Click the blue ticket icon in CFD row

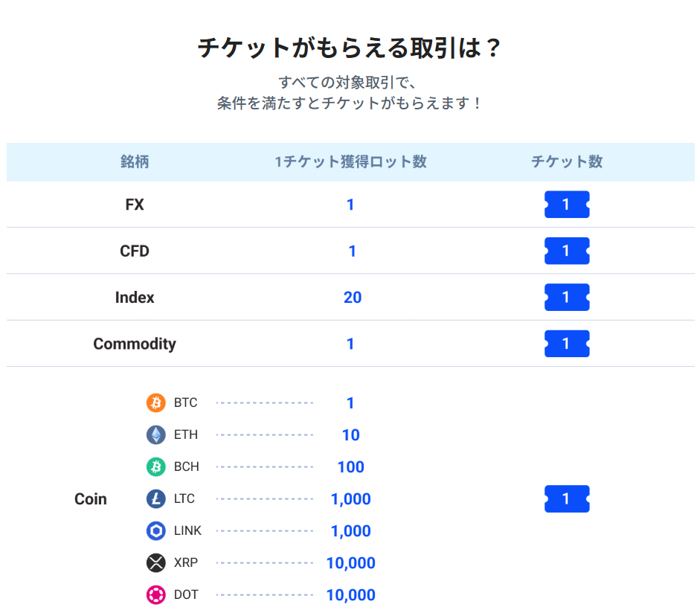[x=567, y=251]
